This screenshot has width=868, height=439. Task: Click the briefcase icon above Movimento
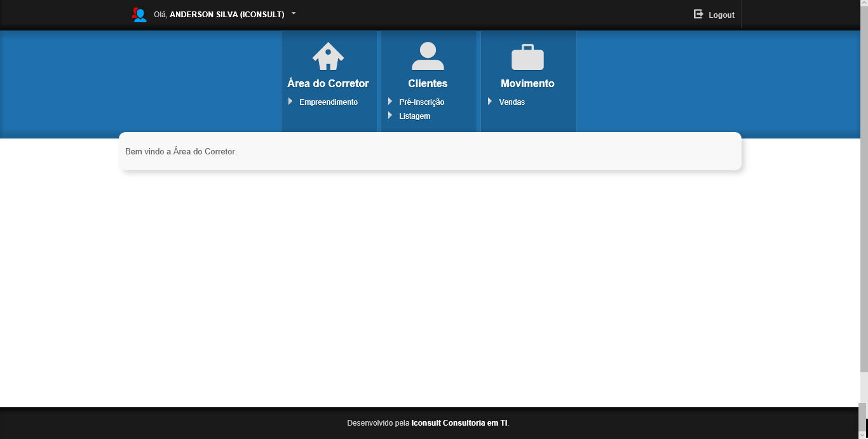527,57
